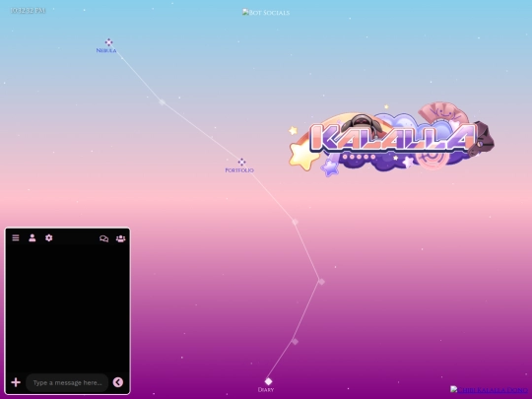Click the Bot Socials link
This screenshot has height=399, width=532.
tap(266, 13)
